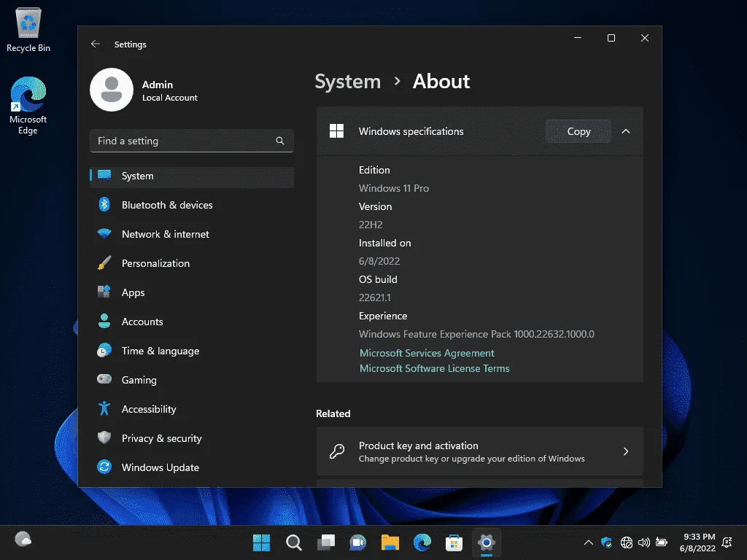
Task: Open Microsoft Software License Terms link
Action: pyautogui.click(x=435, y=368)
